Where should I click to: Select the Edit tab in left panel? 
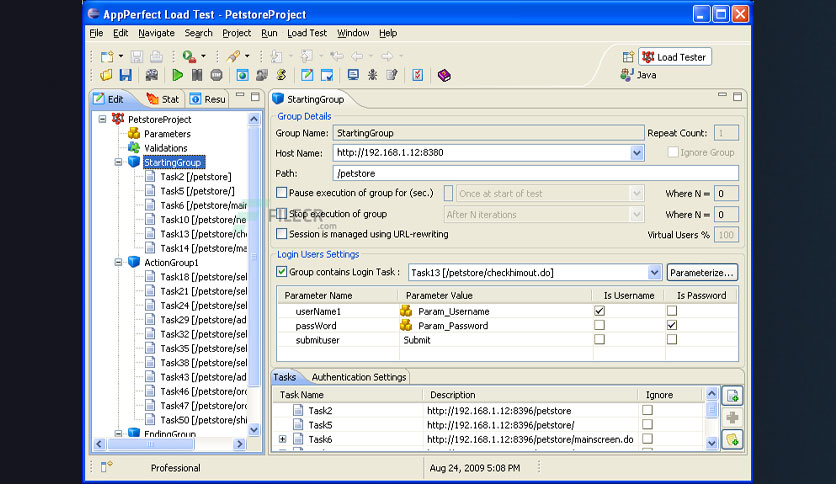(x=109, y=99)
